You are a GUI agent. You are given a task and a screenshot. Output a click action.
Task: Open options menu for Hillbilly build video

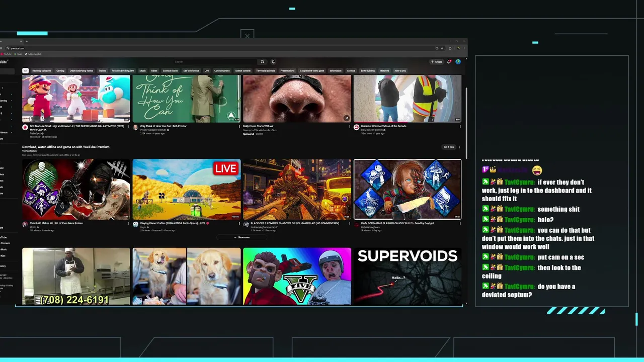pyautogui.click(x=128, y=224)
